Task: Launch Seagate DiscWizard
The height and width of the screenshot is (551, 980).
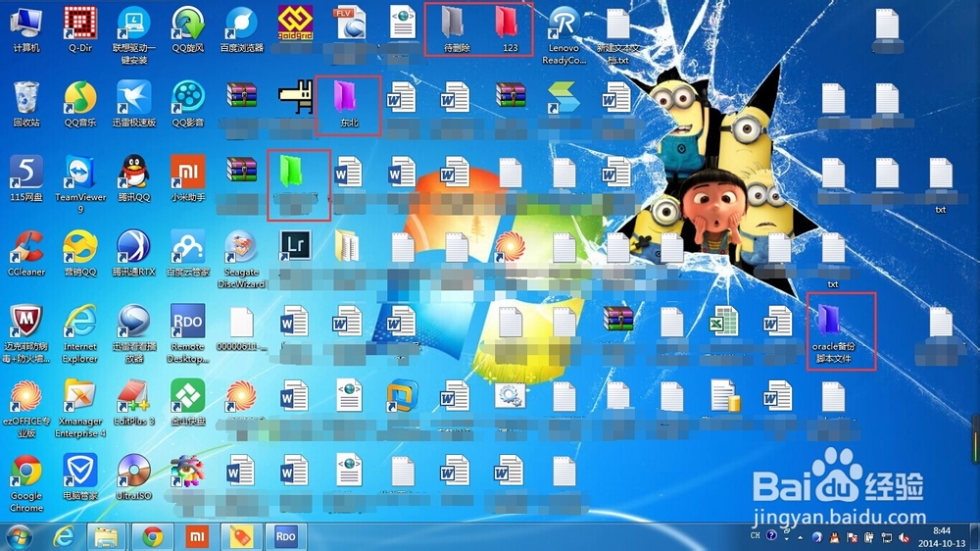Action: click(241, 260)
